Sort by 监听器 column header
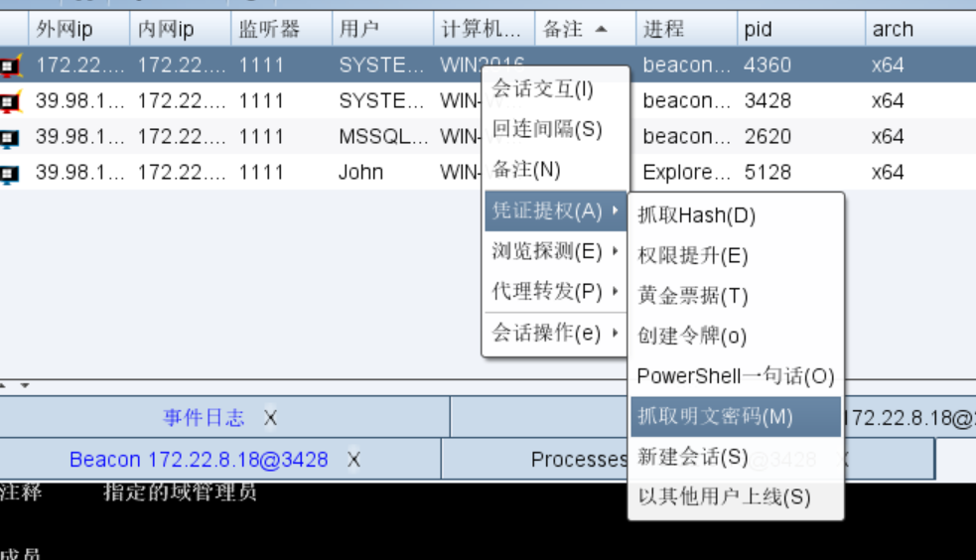Screen dimensions: 976x560 coord(281,29)
